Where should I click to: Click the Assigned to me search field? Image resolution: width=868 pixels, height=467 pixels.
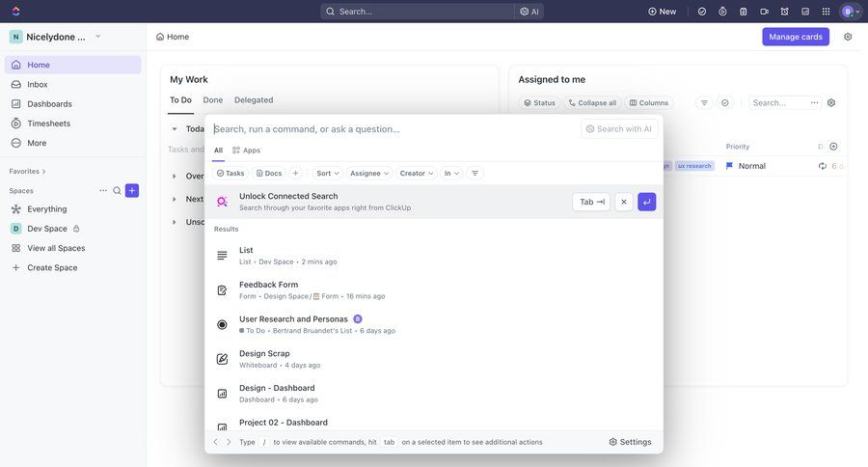[777, 102]
